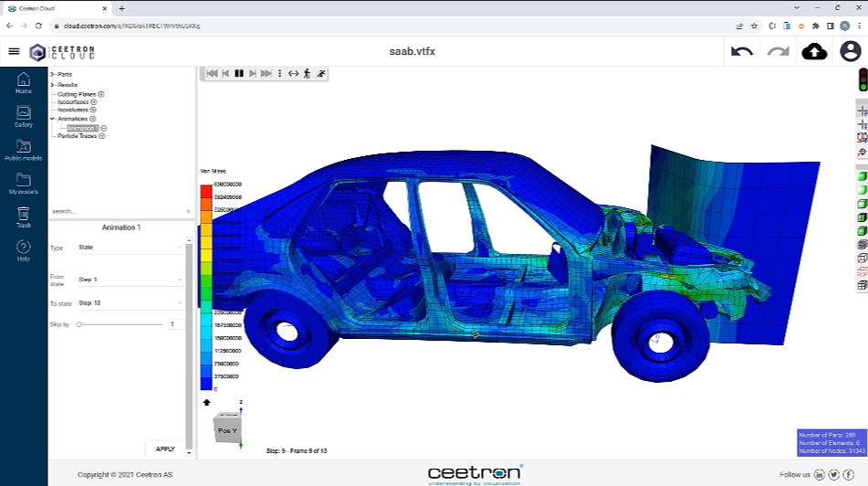
Task: Jump to first animation frame
Action: click(x=212, y=73)
